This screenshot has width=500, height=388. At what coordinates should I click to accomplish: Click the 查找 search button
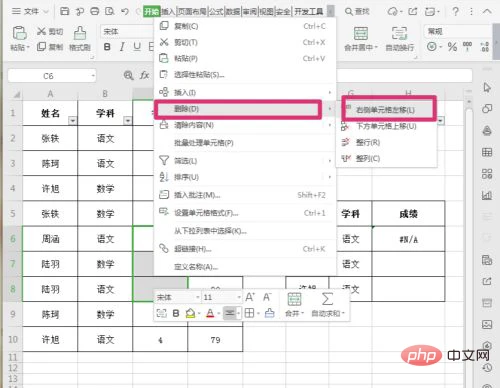pyautogui.click(x=357, y=12)
